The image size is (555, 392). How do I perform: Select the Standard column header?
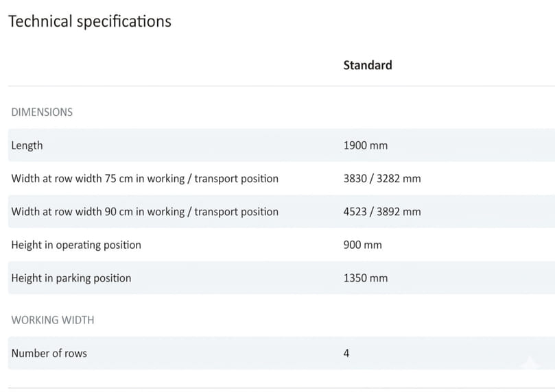click(x=368, y=65)
